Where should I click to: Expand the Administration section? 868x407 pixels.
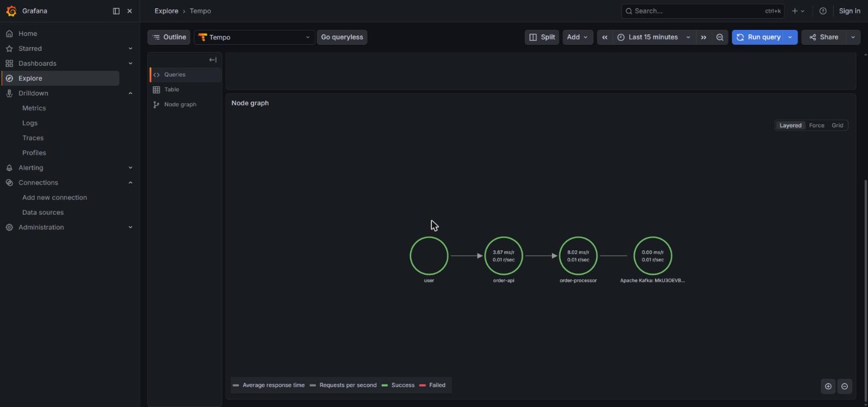click(131, 228)
